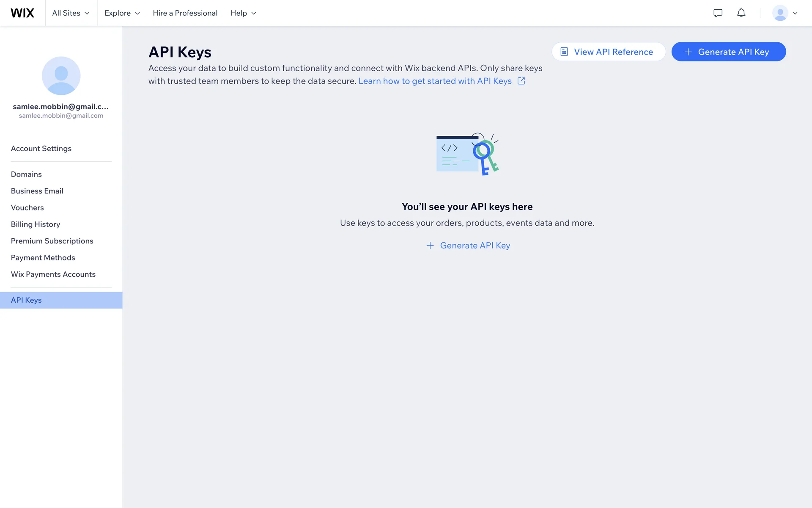
Task: Navigate to Wix Payments Accounts
Action: click(53, 274)
